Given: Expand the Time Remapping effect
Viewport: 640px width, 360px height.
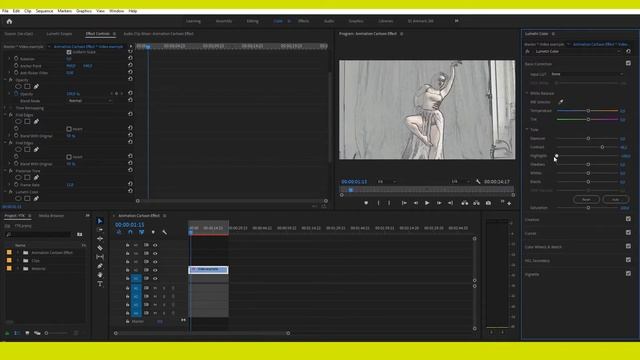Looking at the screenshot, I should [x=5, y=108].
